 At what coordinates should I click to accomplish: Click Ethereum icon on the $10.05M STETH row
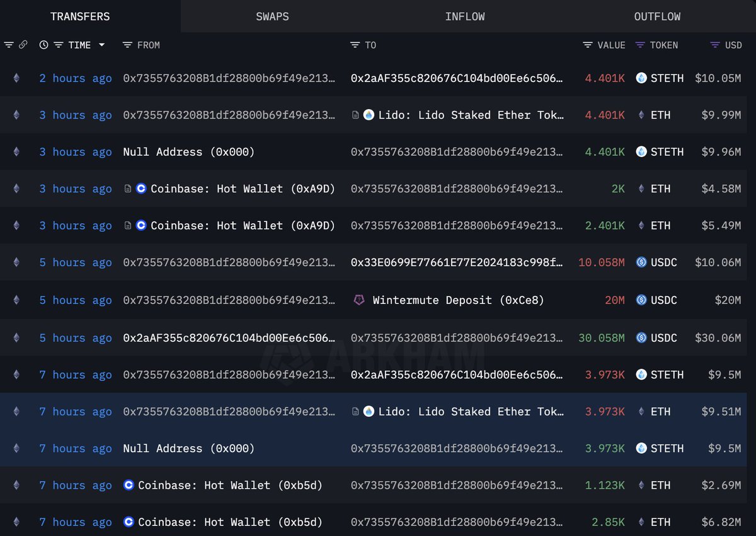[16, 78]
